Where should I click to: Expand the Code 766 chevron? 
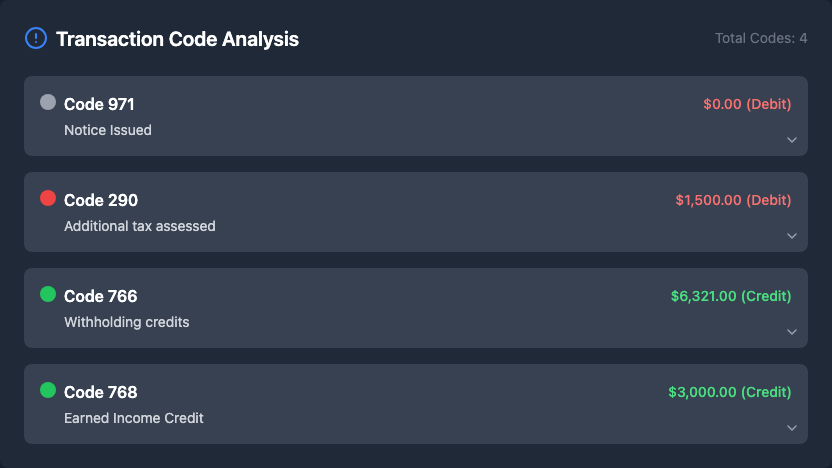click(x=792, y=332)
